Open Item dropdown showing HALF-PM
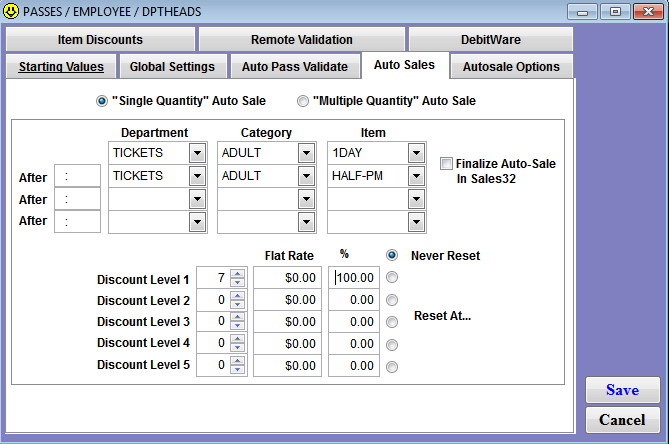The image size is (669, 444). 416,176
